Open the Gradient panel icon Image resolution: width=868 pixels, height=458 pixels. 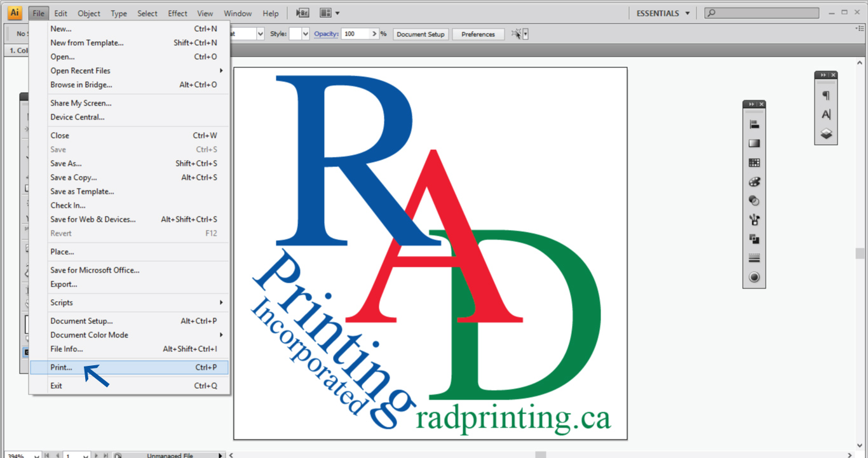click(754, 143)
